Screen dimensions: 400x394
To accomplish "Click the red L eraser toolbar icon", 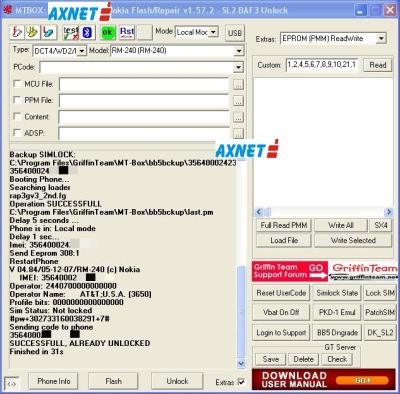I will click(48, 32).
